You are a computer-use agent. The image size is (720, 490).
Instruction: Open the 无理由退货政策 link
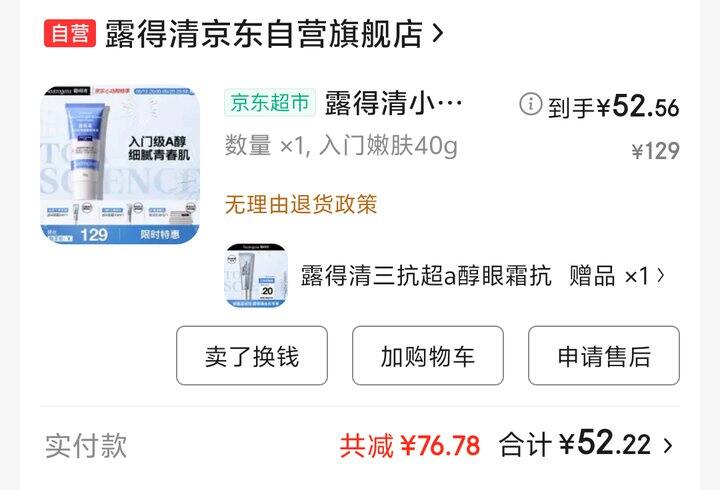coord(301,204)
